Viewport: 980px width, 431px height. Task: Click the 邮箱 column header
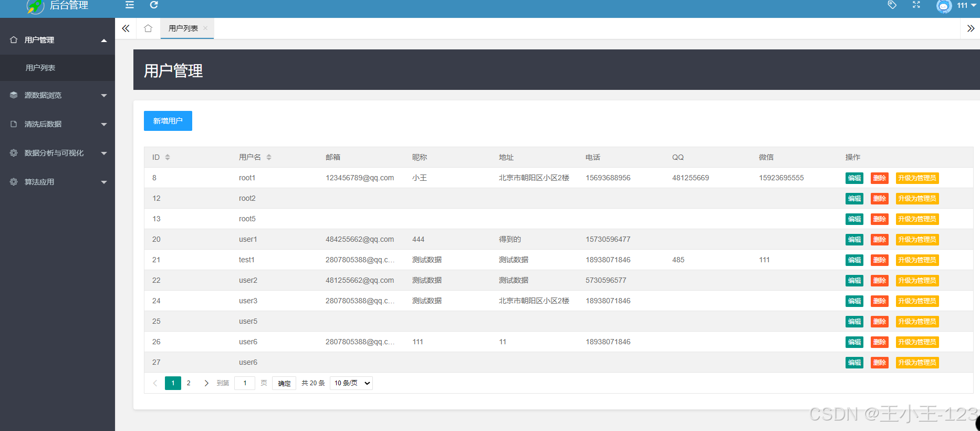coord(333,157)
